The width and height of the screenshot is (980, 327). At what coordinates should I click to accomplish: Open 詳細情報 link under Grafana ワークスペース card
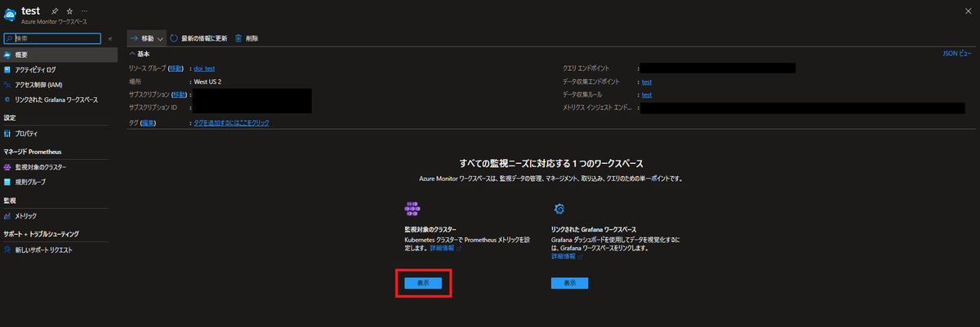[x=567, y=256]
